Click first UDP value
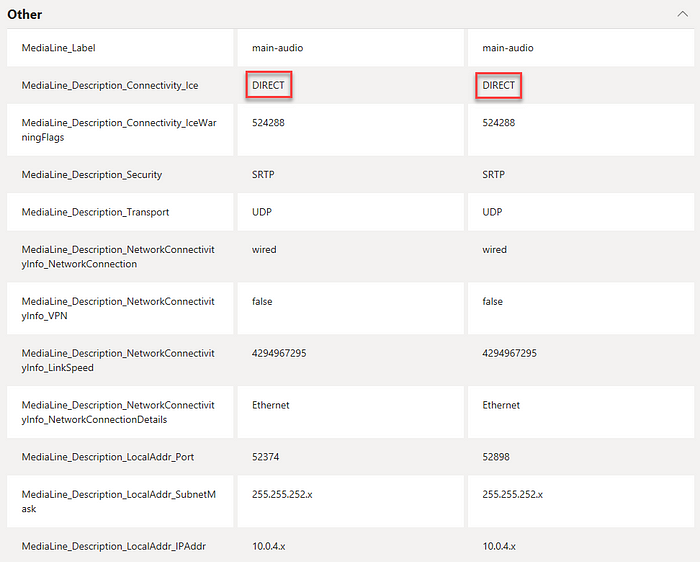700x562 pixels. pos(262,212)
